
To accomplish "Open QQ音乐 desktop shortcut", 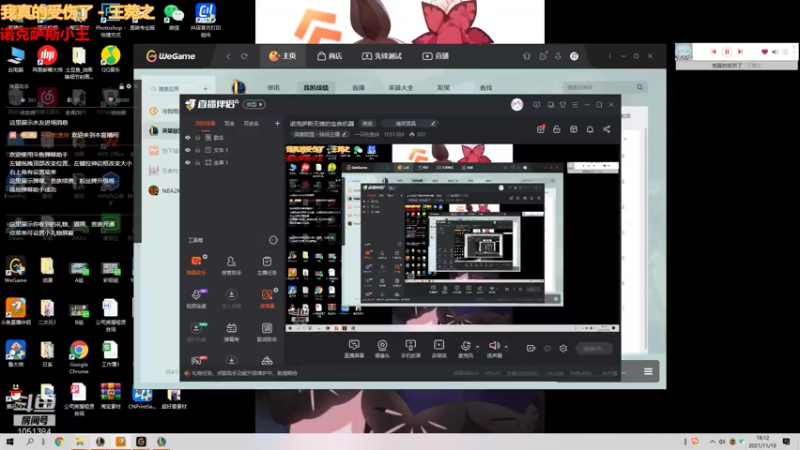I will pos(110,59).
